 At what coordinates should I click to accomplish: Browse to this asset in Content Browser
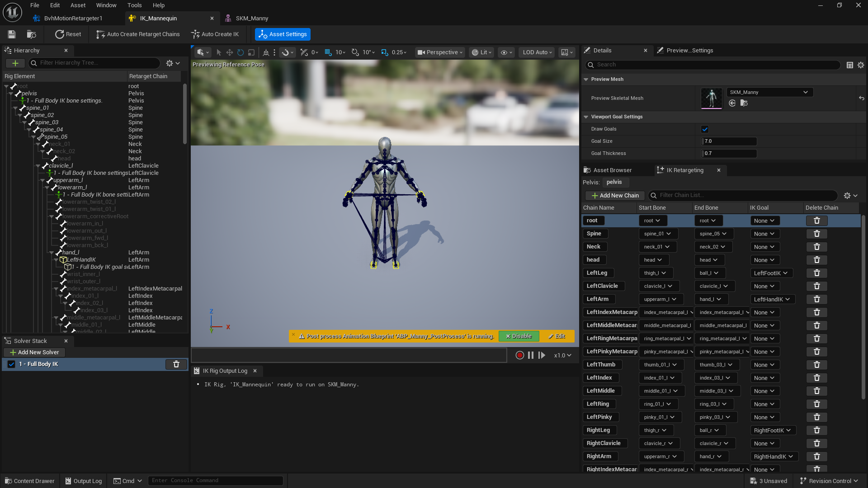click(31, 34)
